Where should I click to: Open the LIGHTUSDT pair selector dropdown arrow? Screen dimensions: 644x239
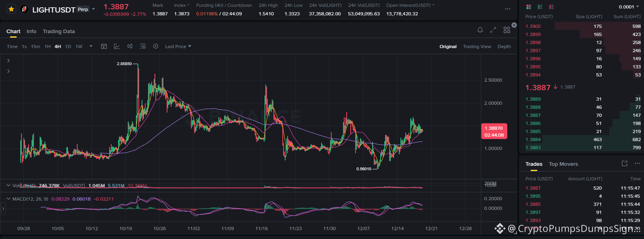93,9
